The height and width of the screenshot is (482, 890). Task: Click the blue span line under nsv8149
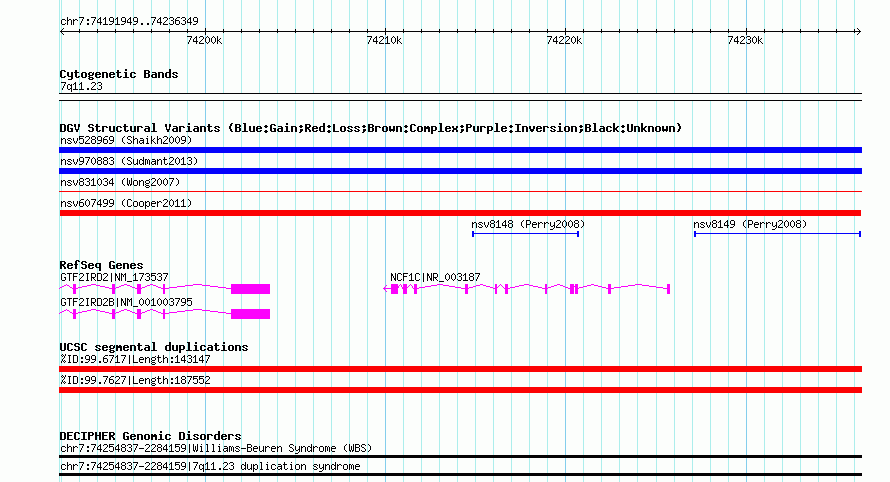coord(778,234)
